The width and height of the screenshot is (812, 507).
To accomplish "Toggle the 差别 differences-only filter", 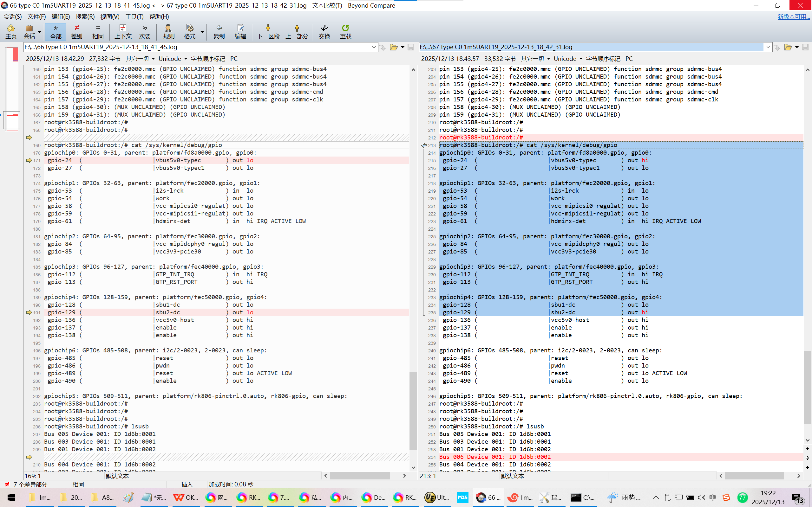I will point(76,31).
